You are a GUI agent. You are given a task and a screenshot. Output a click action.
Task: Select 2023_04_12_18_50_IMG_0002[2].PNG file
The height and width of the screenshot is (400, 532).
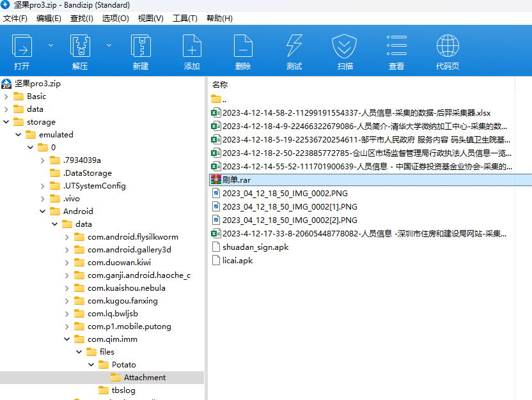[284, 220]
